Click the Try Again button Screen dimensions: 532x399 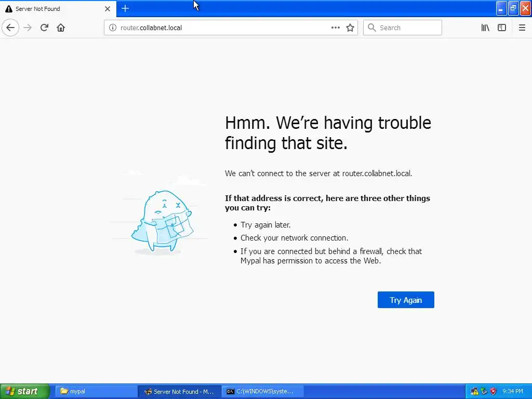point(406,300)
